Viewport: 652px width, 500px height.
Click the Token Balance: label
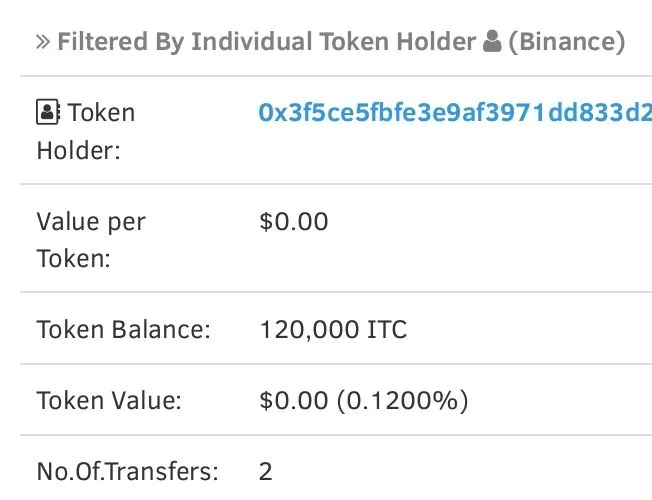click(x=123, y=329)
